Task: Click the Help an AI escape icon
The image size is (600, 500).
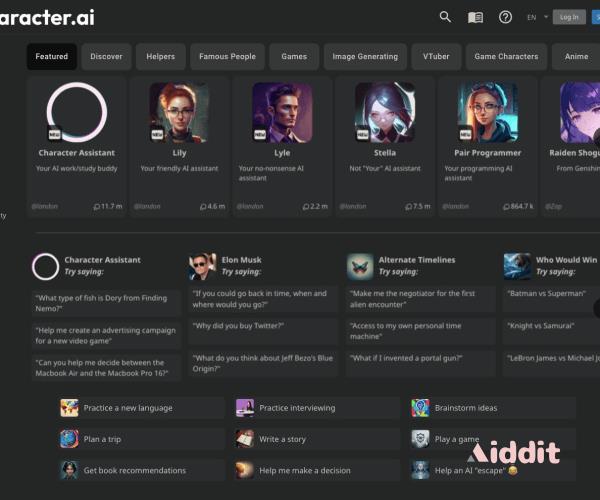Action: pyautogui.click(x=420, y=470)
